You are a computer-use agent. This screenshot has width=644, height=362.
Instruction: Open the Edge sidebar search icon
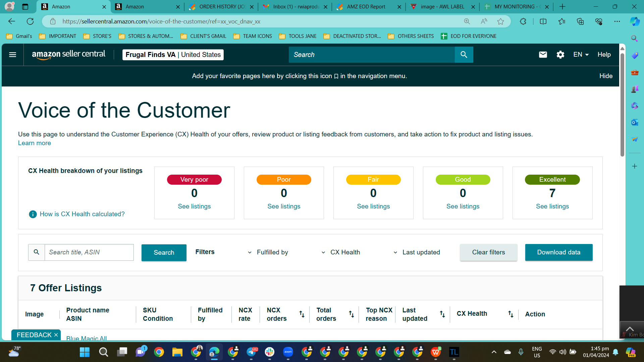point(634,39)
